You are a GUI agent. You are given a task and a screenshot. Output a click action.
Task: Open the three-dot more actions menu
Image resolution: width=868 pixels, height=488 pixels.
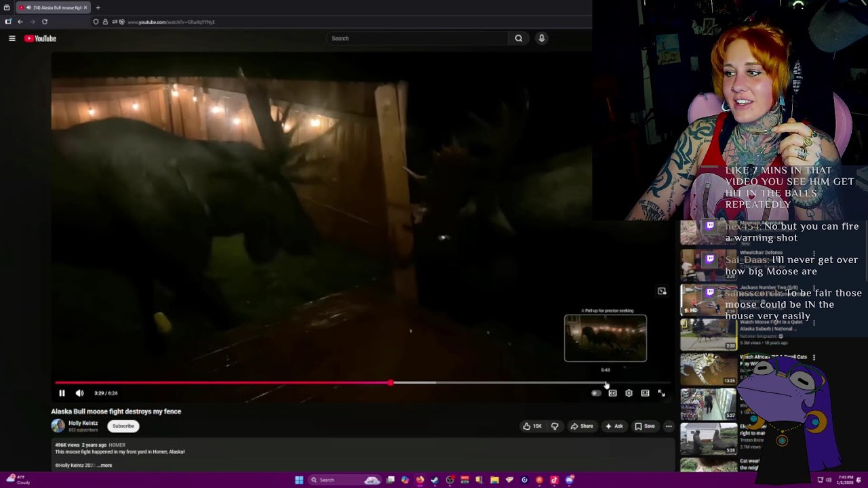point(669,426)
